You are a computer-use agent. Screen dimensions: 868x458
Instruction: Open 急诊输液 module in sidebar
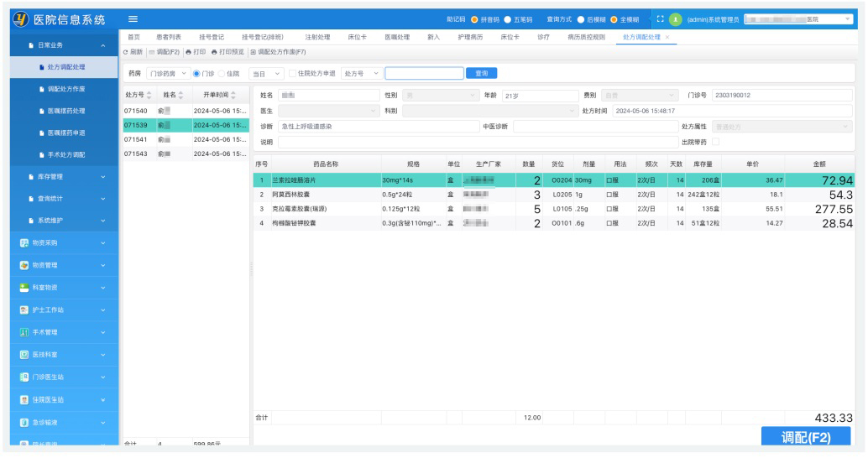coord(64,423)
